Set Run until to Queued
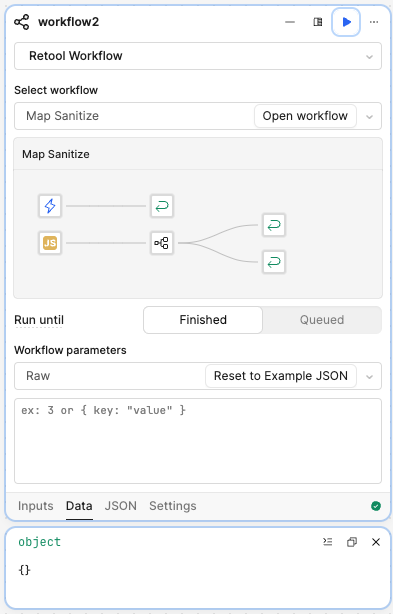This screenshot has width=393, height=614. (322, 320)
